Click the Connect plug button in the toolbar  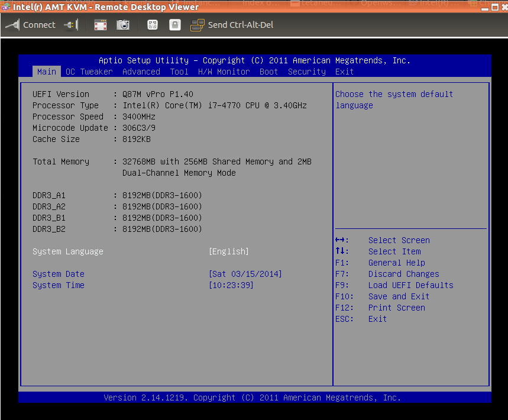click(x=30, y=25)
